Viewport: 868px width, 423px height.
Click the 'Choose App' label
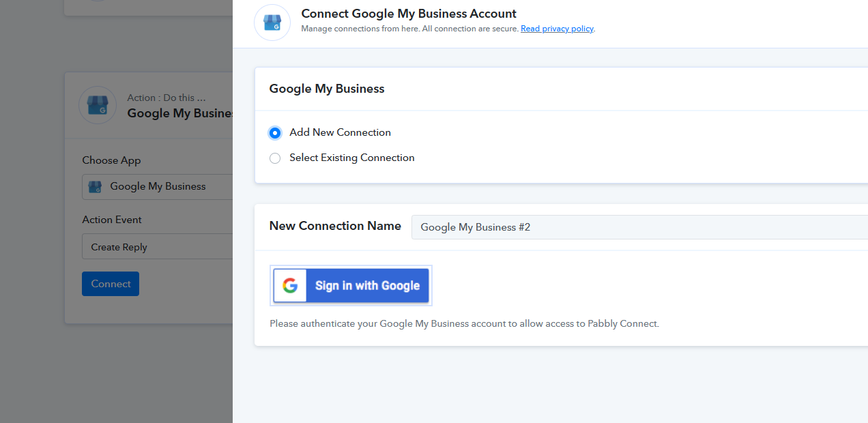[111, 160]
